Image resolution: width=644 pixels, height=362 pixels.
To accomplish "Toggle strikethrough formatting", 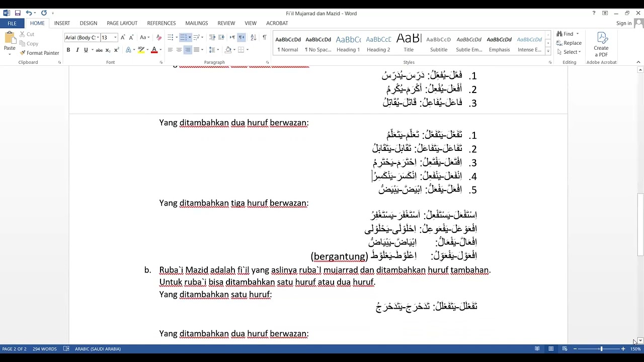I will pyautogui.click(x=99, y=50).
